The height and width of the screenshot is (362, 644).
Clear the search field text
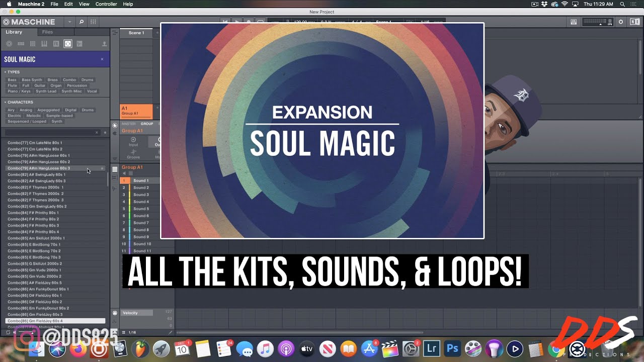pyautogui.click(x=97, y=132)
